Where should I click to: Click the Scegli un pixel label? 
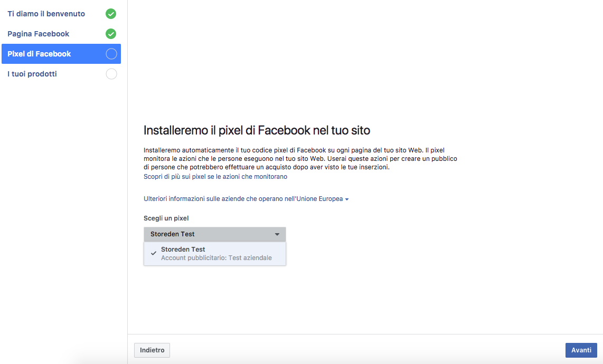(x=166, y=218)
